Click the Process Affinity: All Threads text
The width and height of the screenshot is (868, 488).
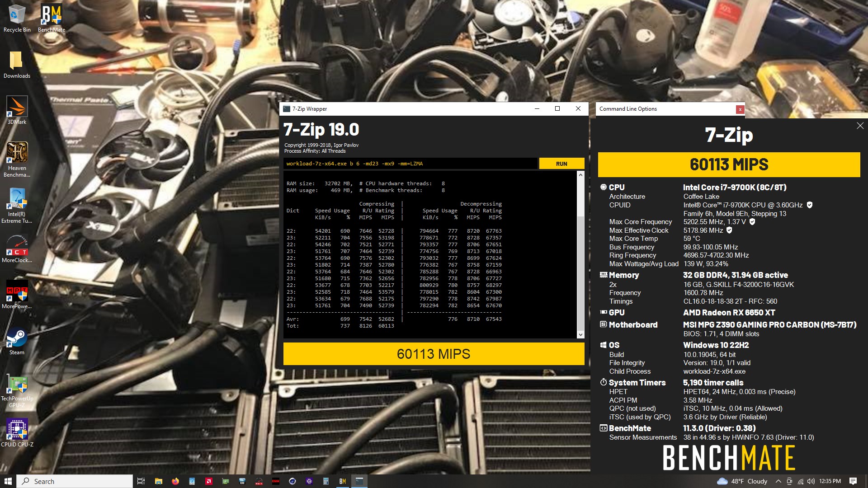315,151
